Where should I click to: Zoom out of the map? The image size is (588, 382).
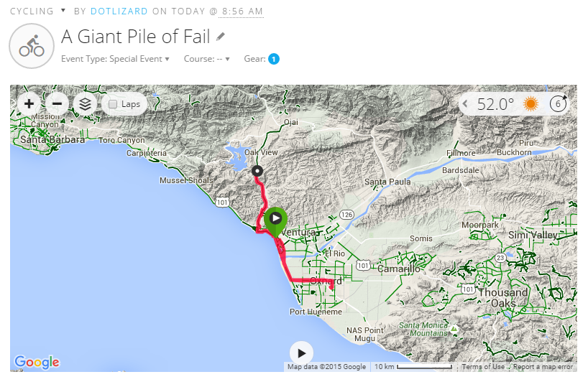(x=57, y=104)
